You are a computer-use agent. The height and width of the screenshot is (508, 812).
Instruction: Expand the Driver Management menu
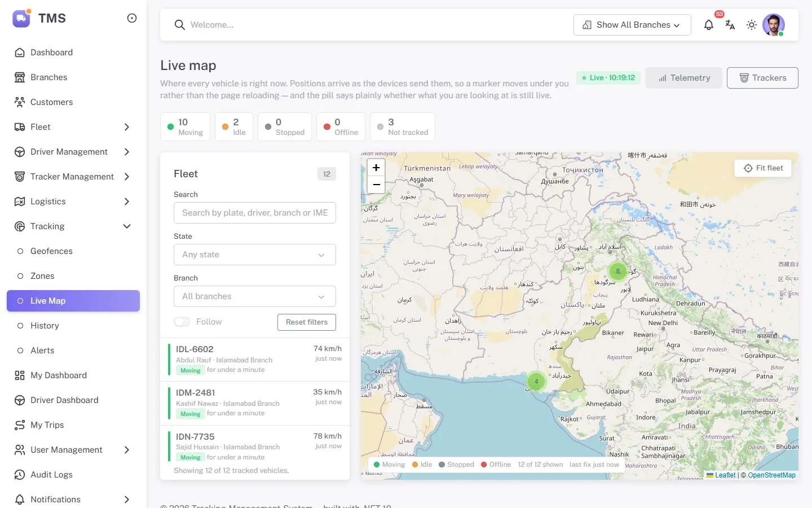pos(73,152)
